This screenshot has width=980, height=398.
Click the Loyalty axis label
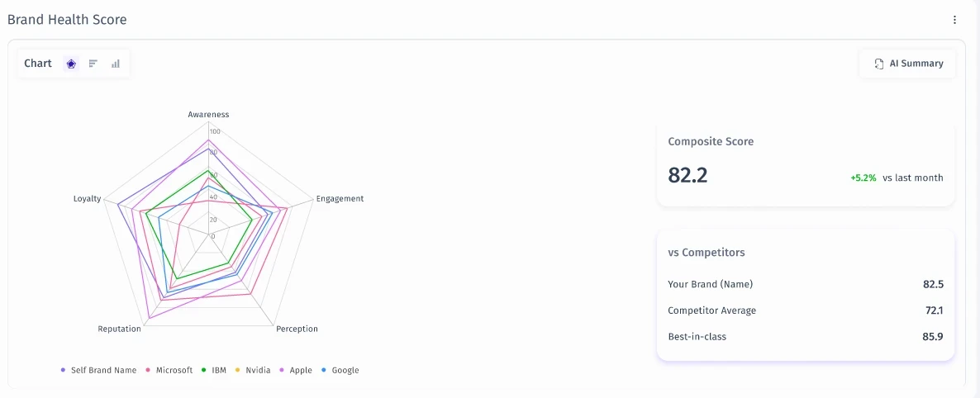click(x=87, y=199)
